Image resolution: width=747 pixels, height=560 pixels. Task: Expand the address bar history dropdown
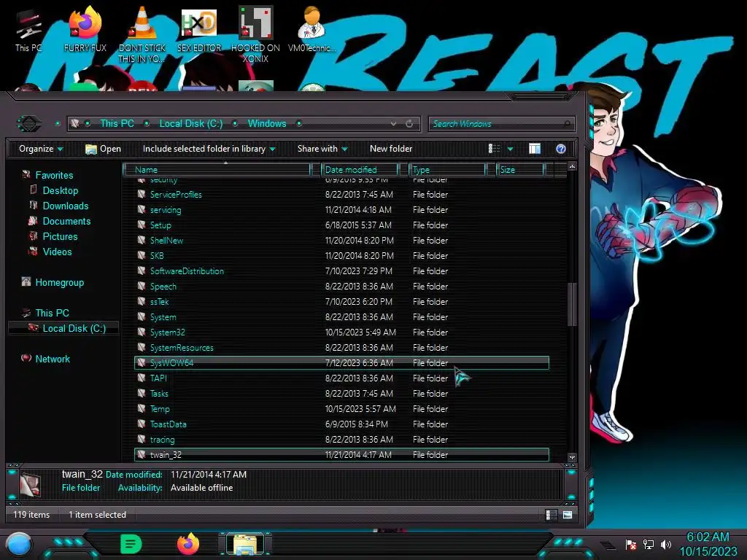click(393, 124)
